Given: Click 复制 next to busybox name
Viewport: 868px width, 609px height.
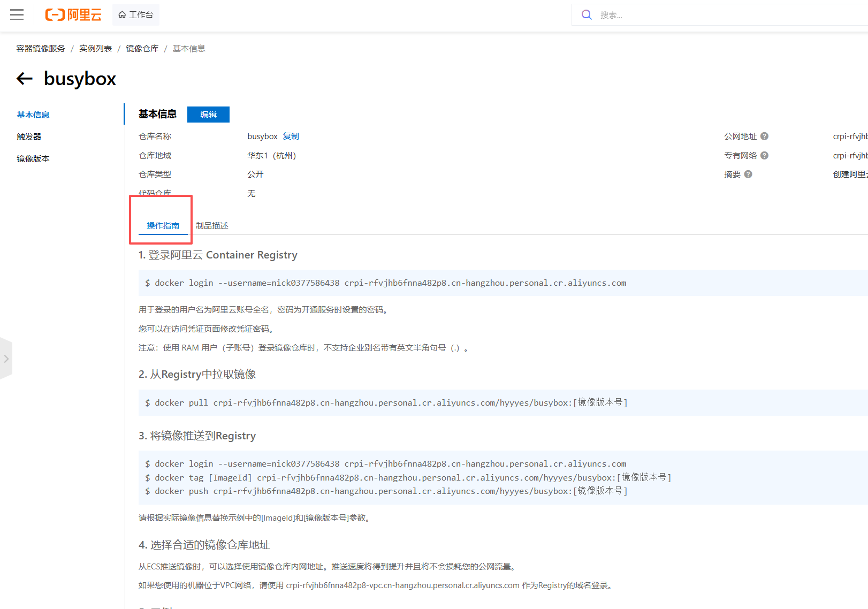Looking at the screenshot, I should [291, 136].
